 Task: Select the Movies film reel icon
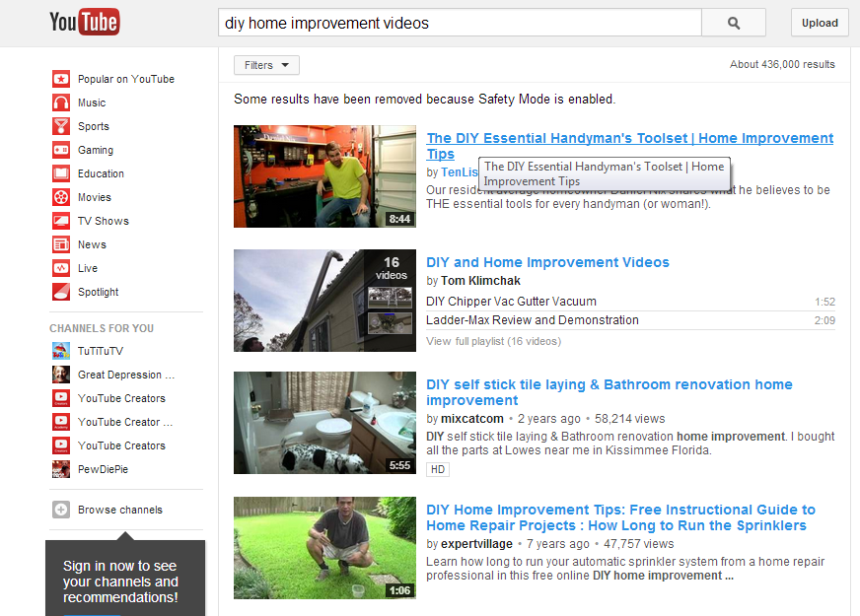pos(61,197)
